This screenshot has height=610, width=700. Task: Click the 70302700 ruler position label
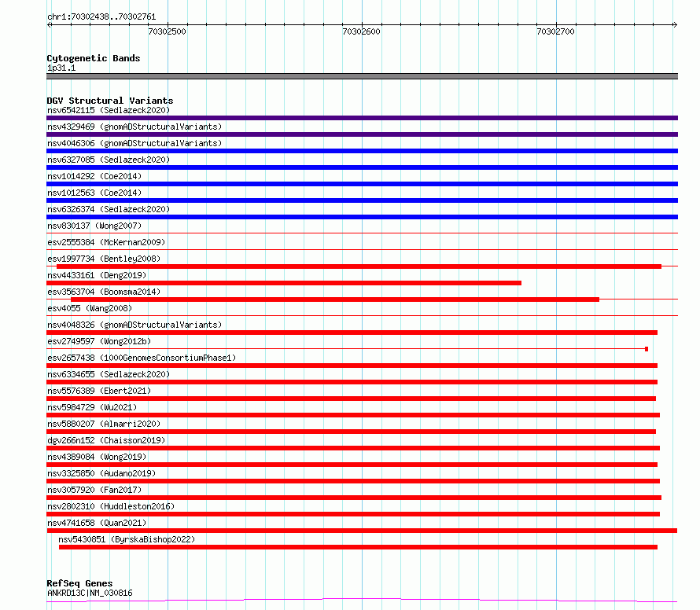[555, 31]
